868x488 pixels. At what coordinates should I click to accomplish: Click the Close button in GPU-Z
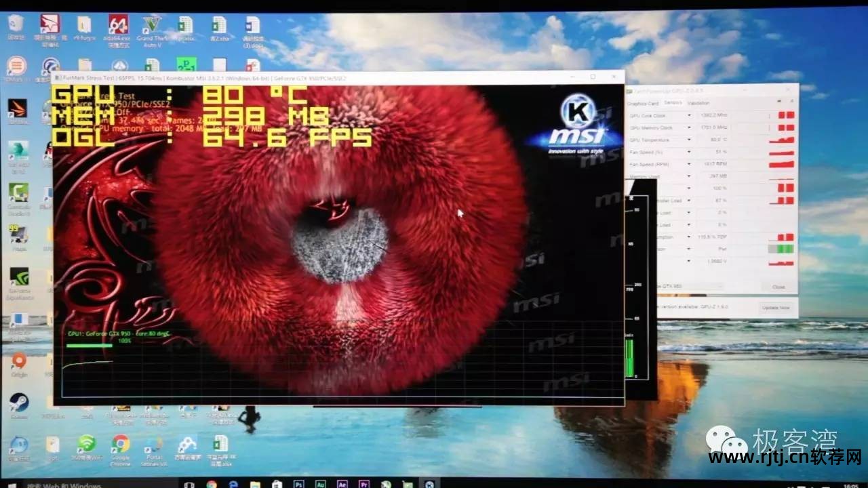click(778, 286)
